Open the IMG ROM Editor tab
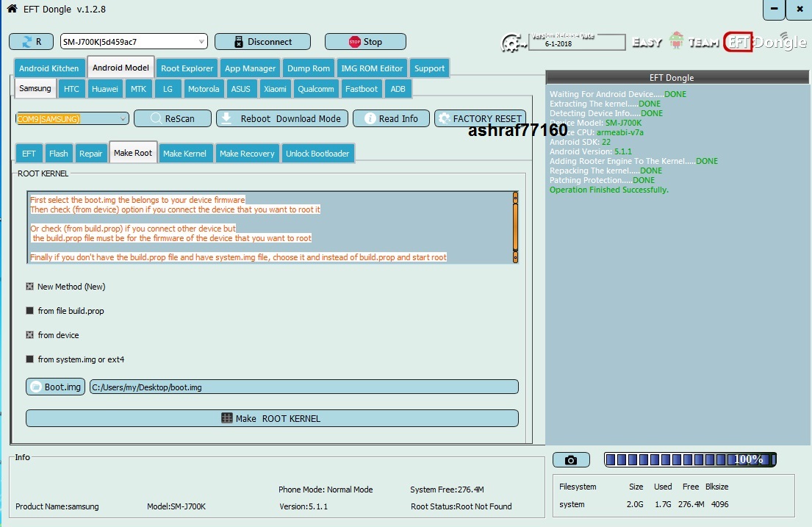The height and width of the screenshot is (527, 812). (x=372, y=68)
